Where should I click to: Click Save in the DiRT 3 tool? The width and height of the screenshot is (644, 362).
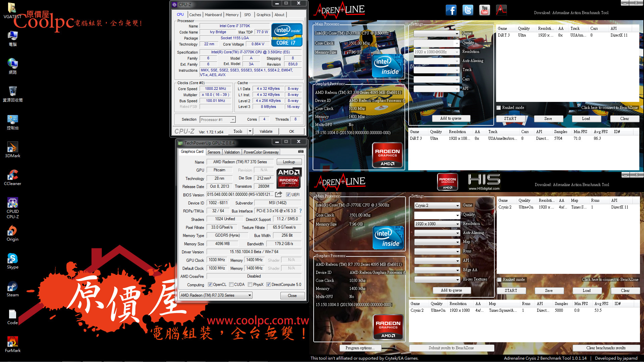click(548, 119)
